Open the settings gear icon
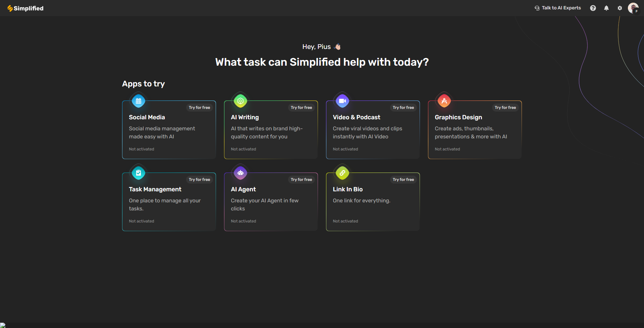This screenshot has height=328, width=644. pos(620,8)
